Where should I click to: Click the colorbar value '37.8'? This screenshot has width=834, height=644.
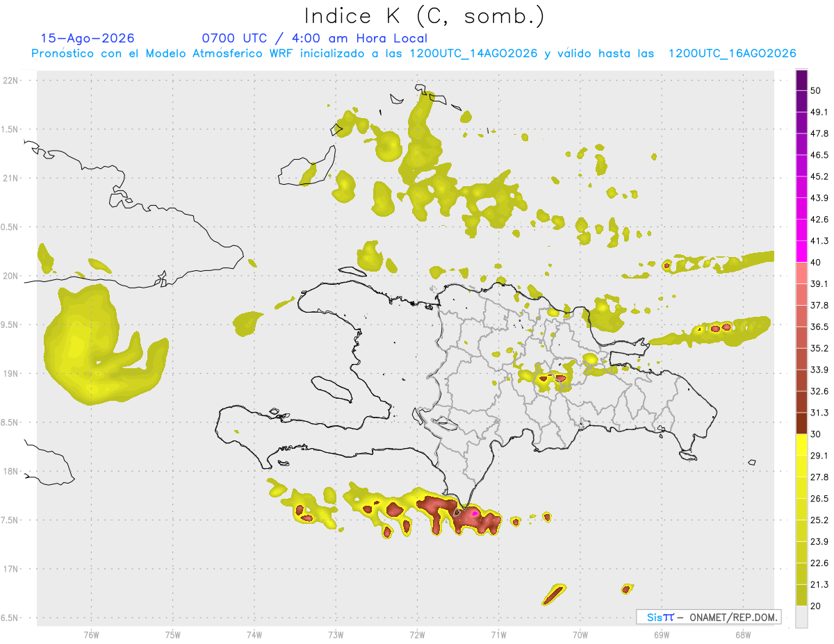[x=819, y=305]
